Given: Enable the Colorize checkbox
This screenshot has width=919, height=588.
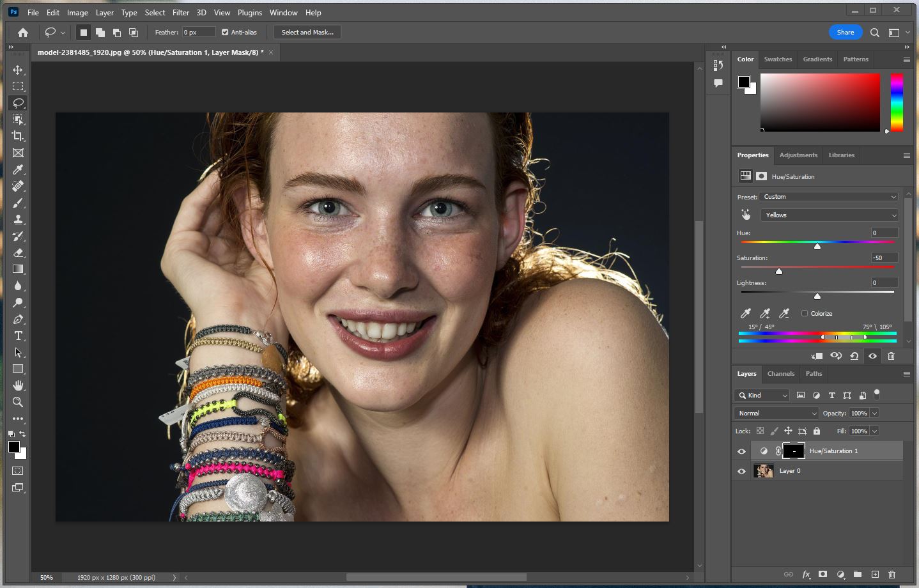Looking at the screenshot, I should [x=805, y=313].
